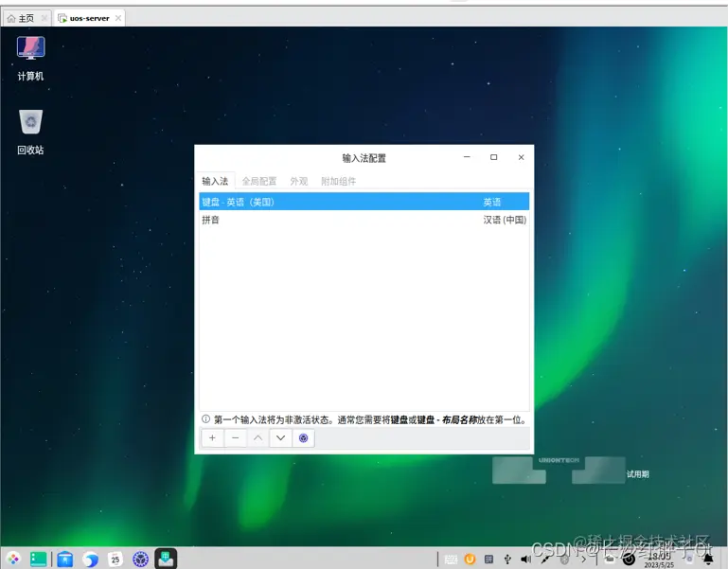Open configuration for the selected input method
Screen dimensions: 728x569
[304, 438]
